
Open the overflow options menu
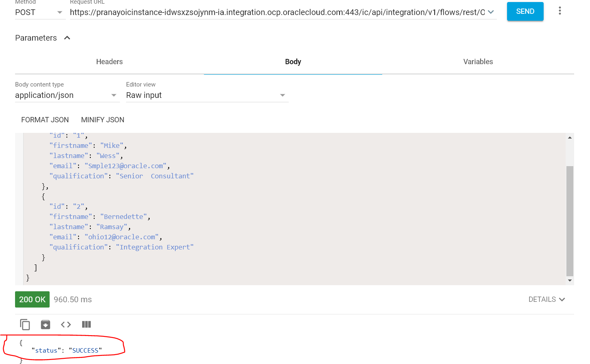[x=560, y=11]
